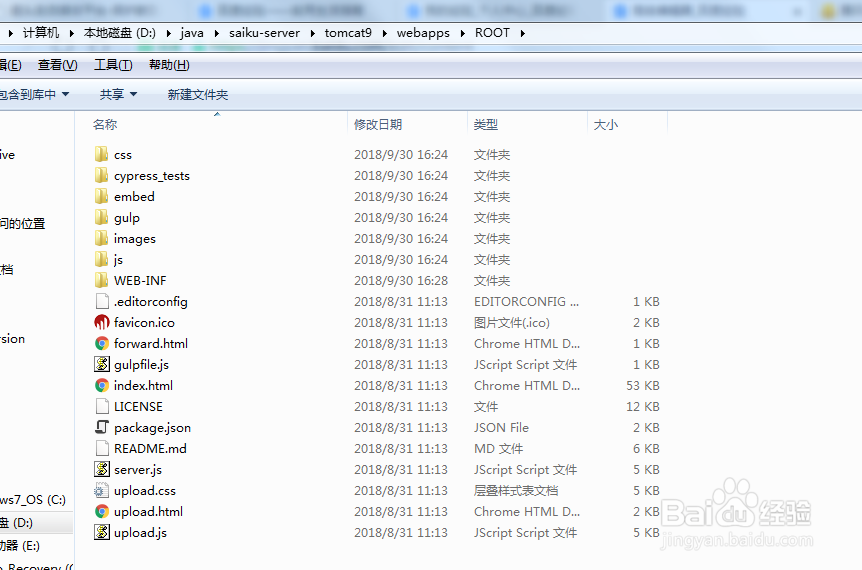Navigate to 本地磁盘 (D:) breadcrumb
Viewport: 862px width, 570px height.
(120, 33)
